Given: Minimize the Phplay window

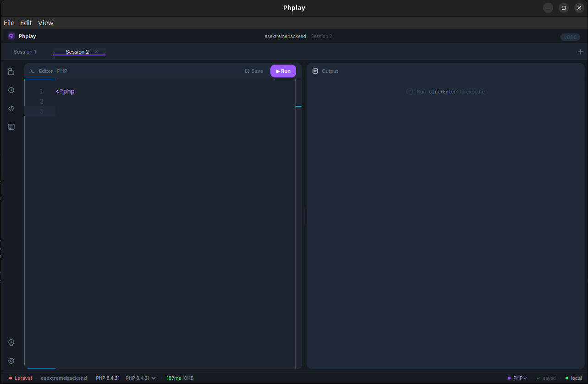Looking at the screenshot, I should (x=548, y=8).
